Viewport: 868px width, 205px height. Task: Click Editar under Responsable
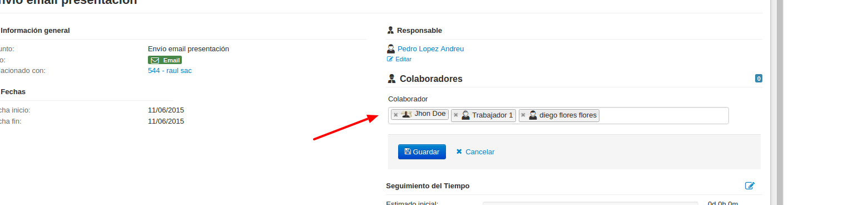click(x=403, y=59)
